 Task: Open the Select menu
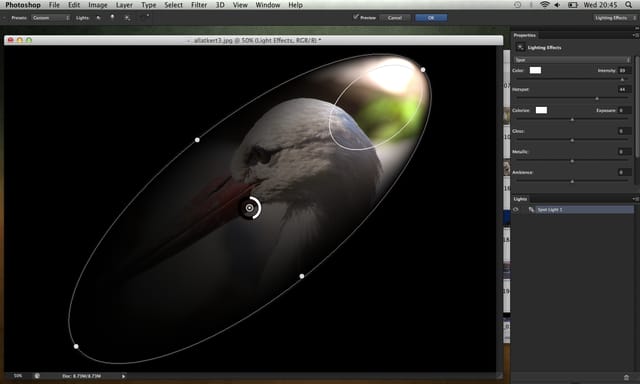point(173,5)
